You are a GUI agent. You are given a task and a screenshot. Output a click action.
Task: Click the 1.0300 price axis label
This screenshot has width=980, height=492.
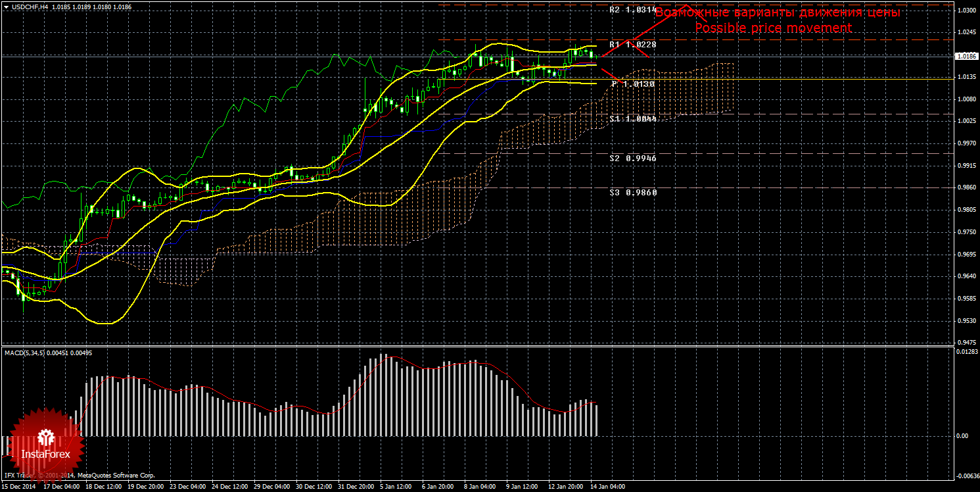[966, 11]
